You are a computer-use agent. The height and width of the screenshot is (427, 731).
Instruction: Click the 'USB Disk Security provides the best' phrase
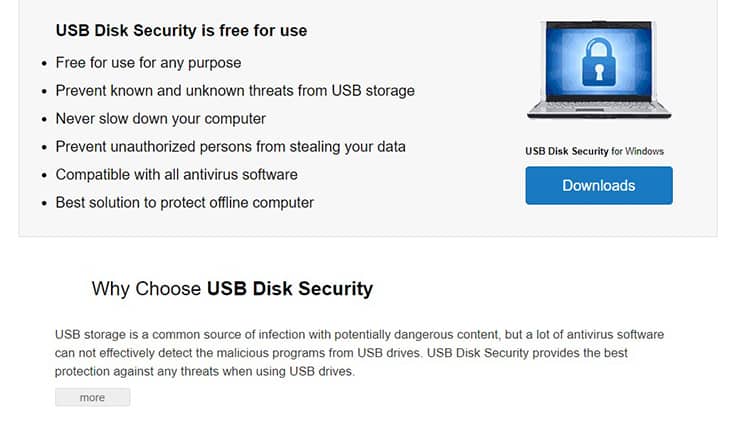pyautogui.click(x=527, y=353)
